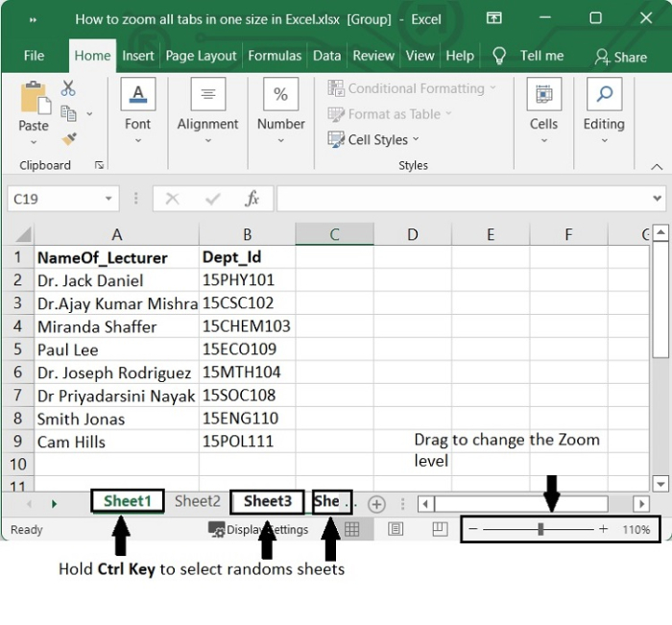
Task: Click the Share button
Action: 620,57
